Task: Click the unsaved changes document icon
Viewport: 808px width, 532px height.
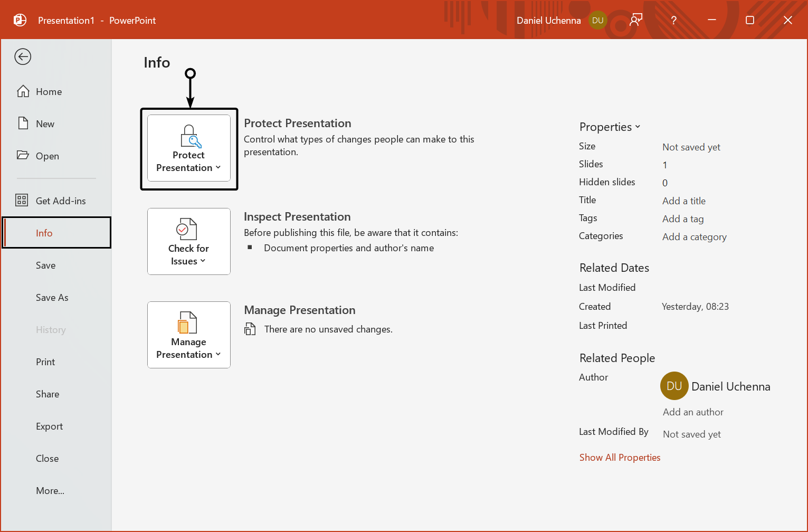Action: [x=250, y=328]
